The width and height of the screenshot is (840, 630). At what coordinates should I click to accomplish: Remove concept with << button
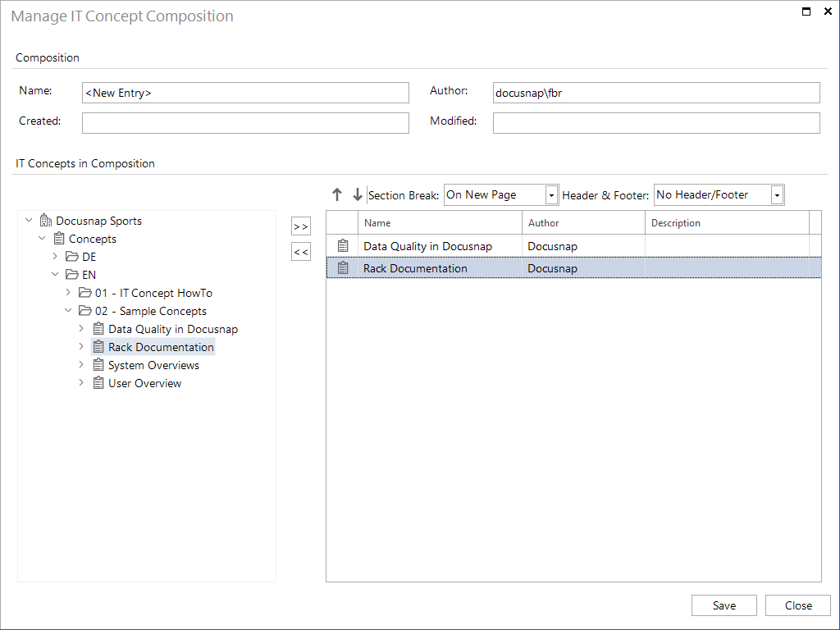point(301,252)
